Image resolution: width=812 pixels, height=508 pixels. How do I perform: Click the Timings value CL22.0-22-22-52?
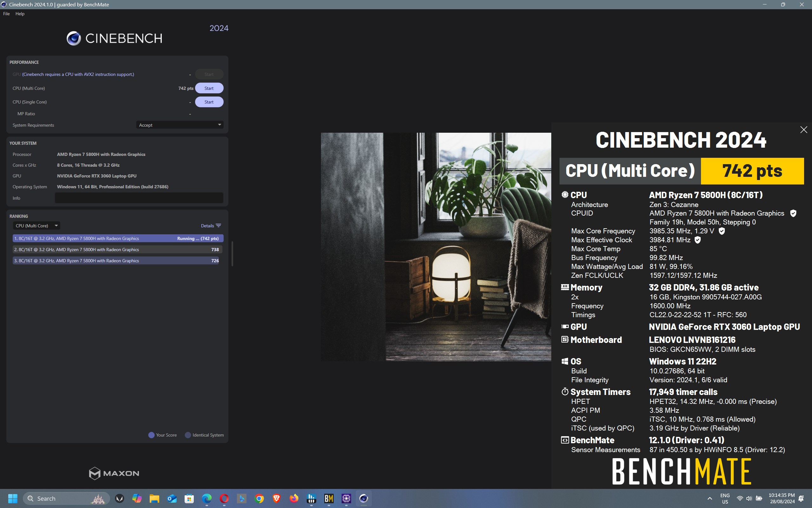[698, 315]
